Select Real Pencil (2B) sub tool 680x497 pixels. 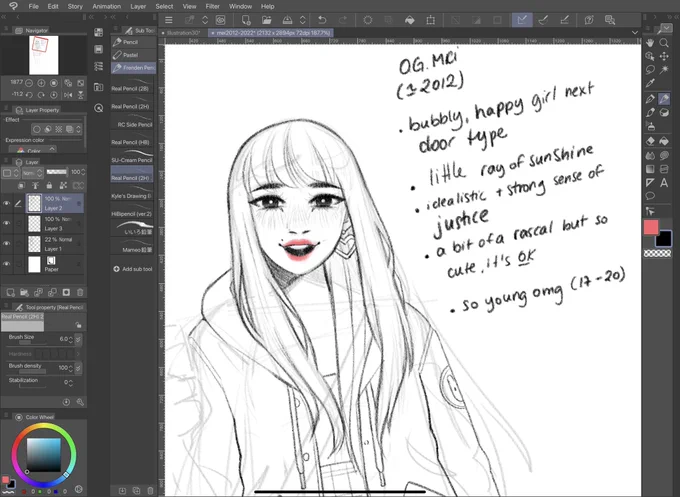[132, 85]
